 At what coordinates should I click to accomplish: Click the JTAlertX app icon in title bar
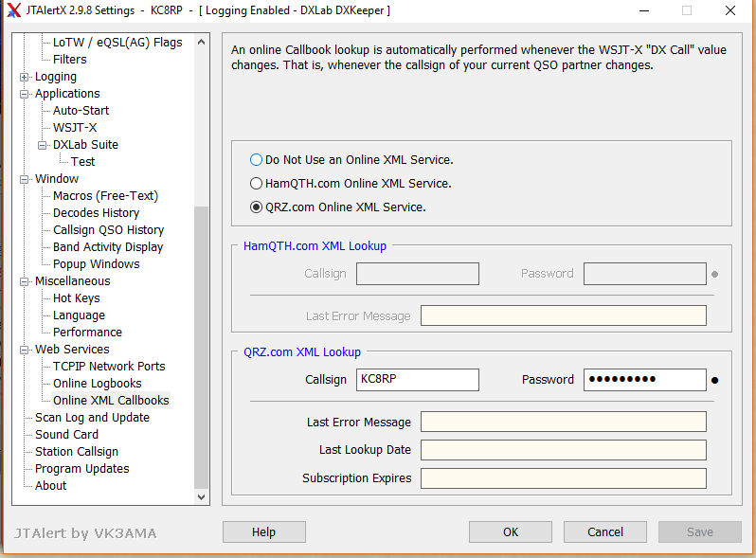click(x=14, y=10)
